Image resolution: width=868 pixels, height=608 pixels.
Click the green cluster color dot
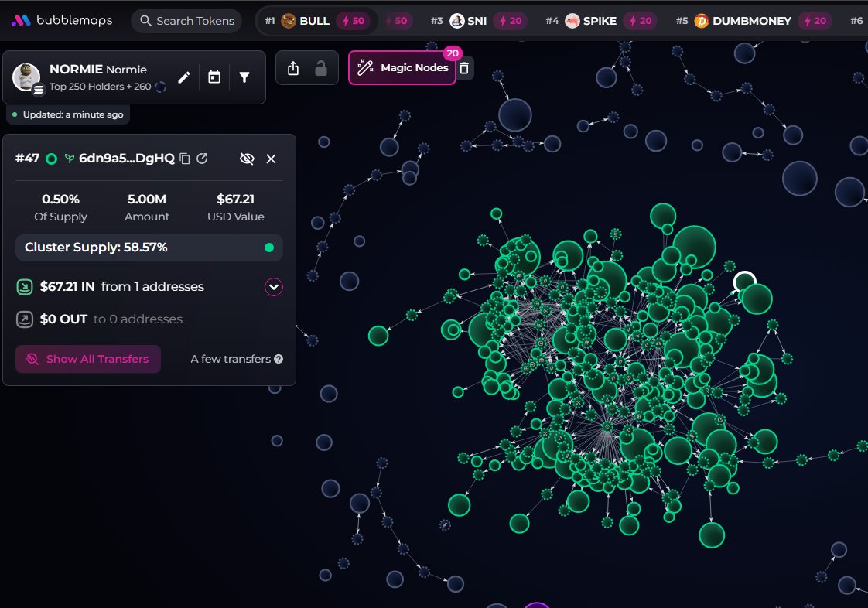[x=269, y=248]
